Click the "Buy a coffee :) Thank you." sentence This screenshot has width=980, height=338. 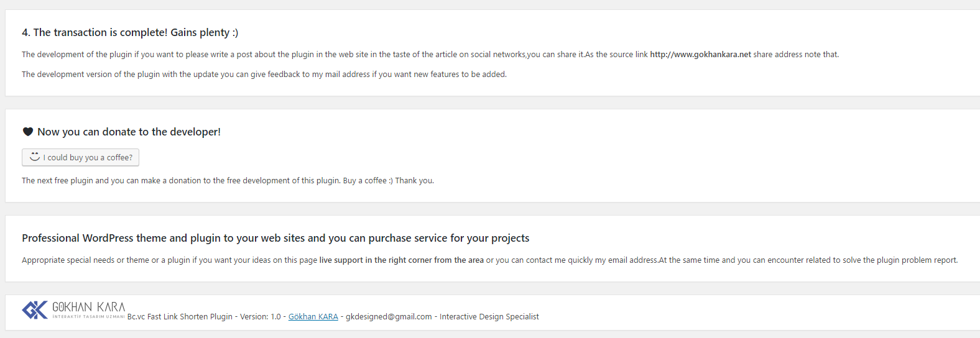pos(388,181)
